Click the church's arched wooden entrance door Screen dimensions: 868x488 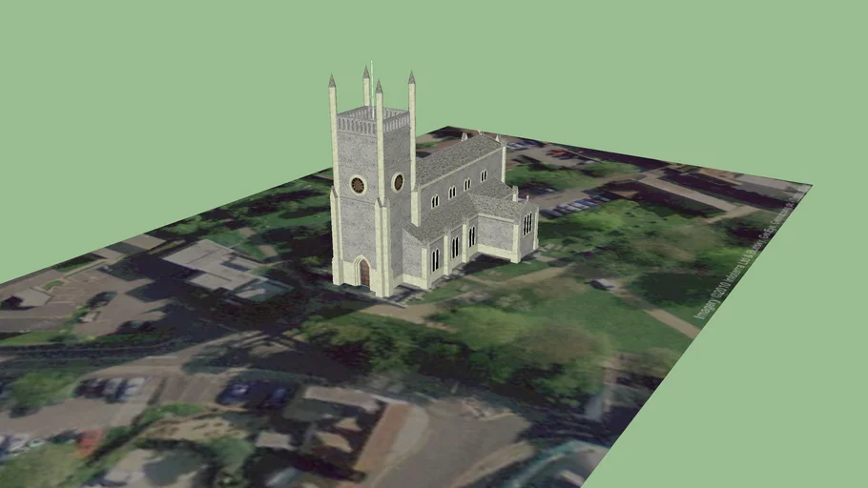(363, 274)
